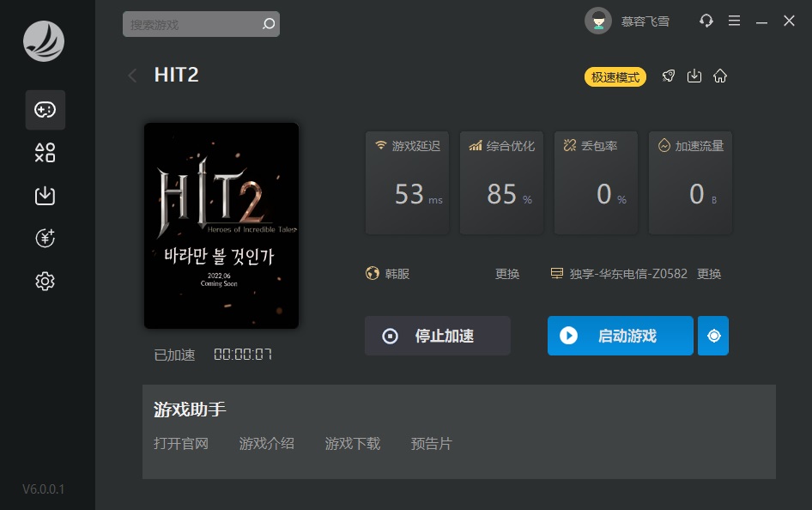Screen dimensions: 812x510
Task: Click the customer service headset icon
Action: [x=706, y=21]
